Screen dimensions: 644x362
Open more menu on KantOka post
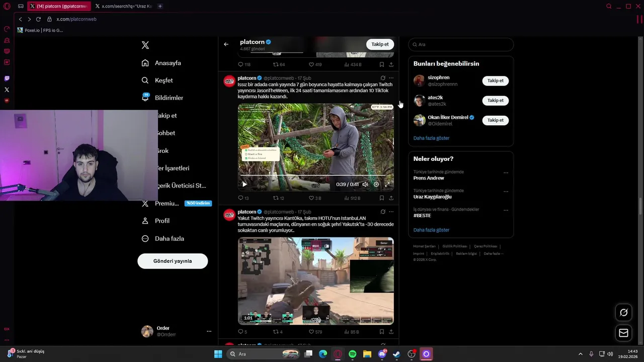coord(391,212)
